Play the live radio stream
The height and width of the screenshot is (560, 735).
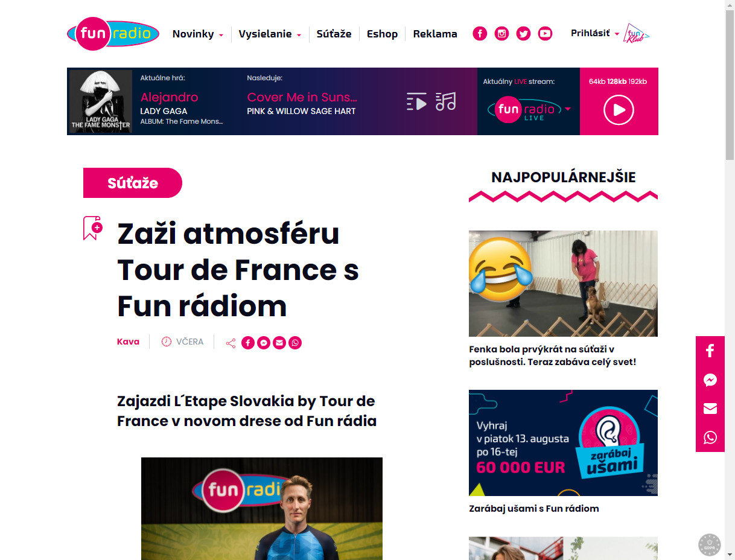point(619,110)
